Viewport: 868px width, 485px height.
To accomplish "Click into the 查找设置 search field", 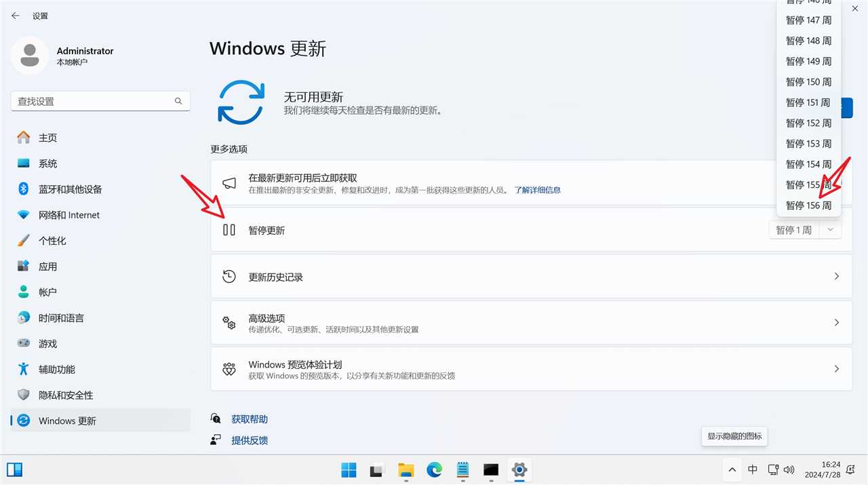I will [100, 101].
